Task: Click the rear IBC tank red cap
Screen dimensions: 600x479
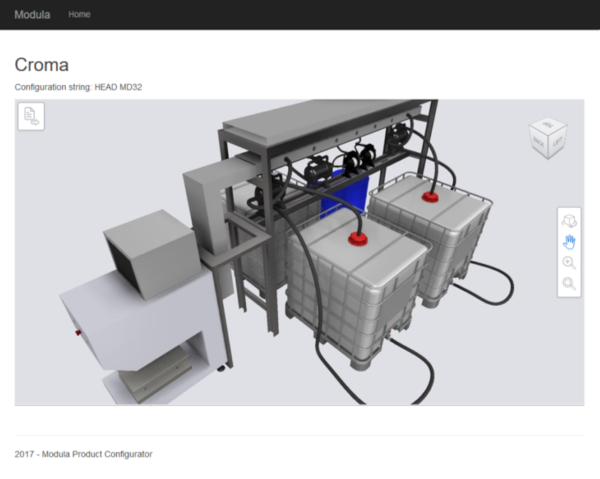Action: 430,197
